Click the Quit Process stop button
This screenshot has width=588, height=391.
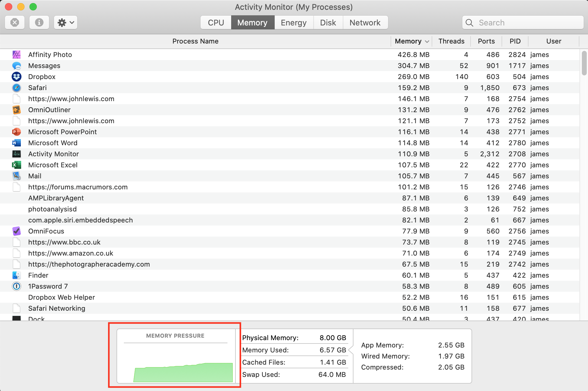[x=15, y=22]
